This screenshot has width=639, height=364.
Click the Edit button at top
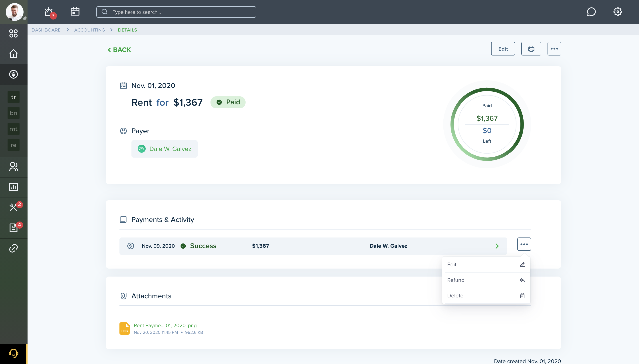(503, 49)
